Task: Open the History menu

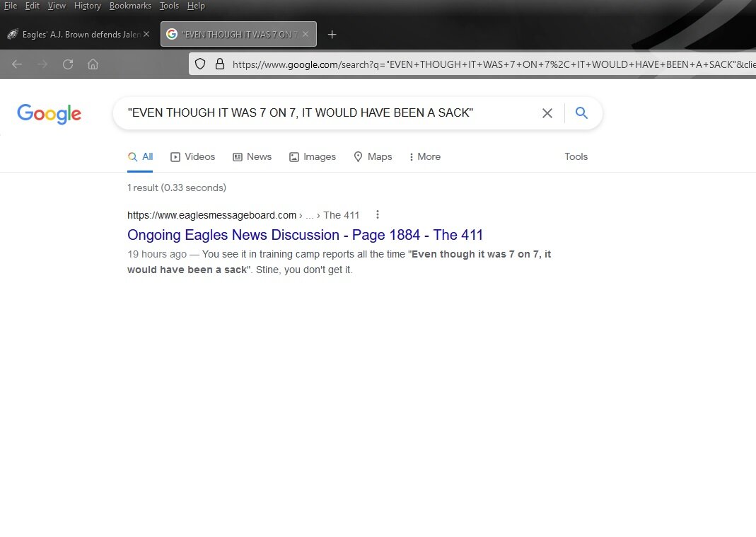Action: click(88, 6)
